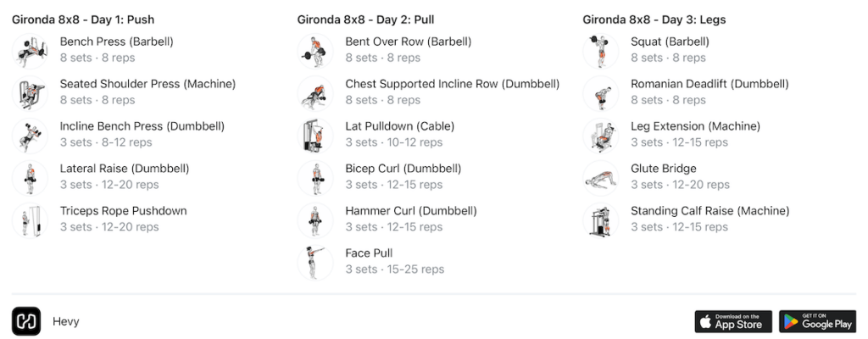Open the Lat Pulldown (Cable) icon

315,136
